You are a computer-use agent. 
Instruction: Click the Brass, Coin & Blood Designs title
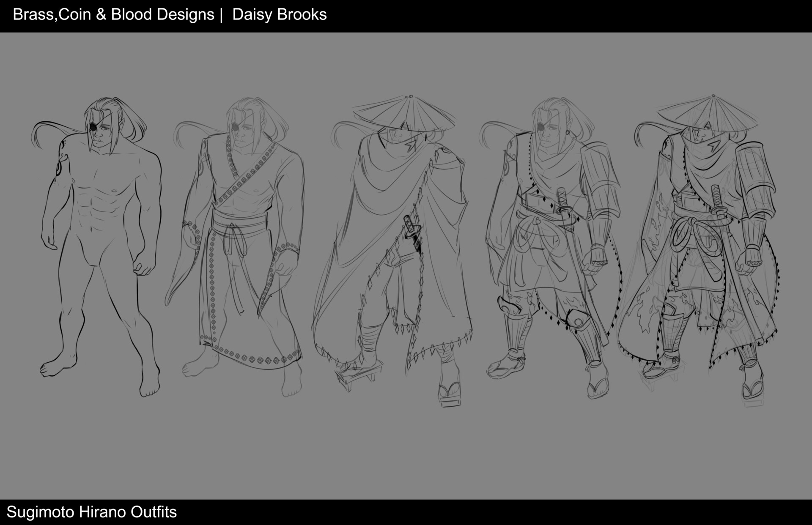[x=112, y=14]
